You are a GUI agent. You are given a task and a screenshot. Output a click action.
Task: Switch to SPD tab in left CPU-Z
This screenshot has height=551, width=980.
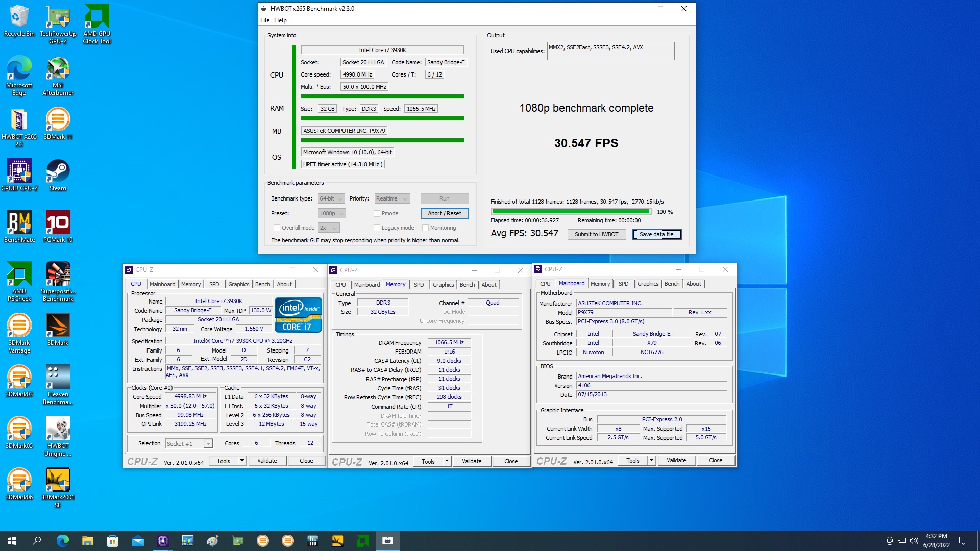coord(214,284)
